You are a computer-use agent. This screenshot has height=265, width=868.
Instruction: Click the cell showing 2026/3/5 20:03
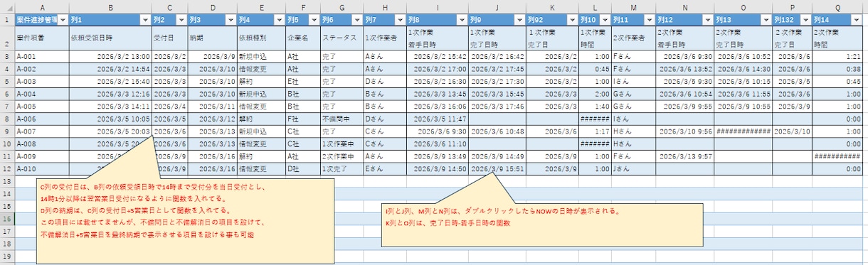[111, 131]
